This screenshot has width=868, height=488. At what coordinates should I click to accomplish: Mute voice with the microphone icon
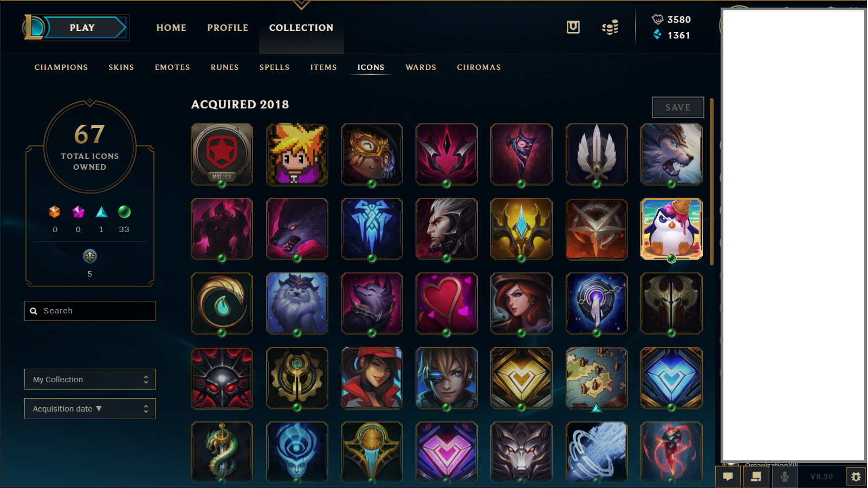coord(784,477)
